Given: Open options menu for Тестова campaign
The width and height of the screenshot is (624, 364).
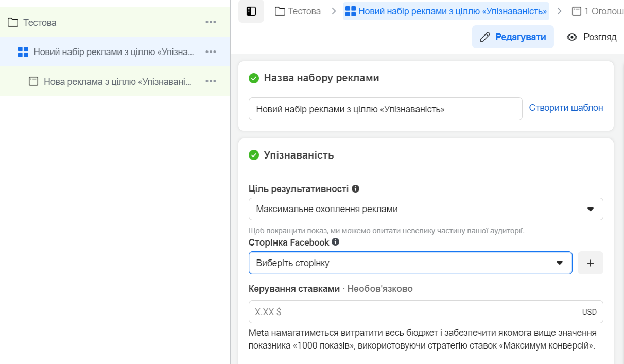Looking at the screenshot, I should [211, 22].
